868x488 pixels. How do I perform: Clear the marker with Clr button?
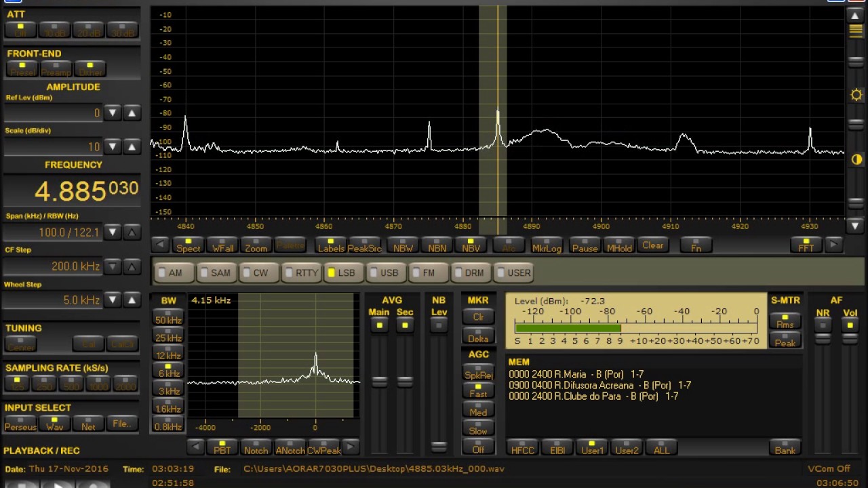[x=479, y=317]
